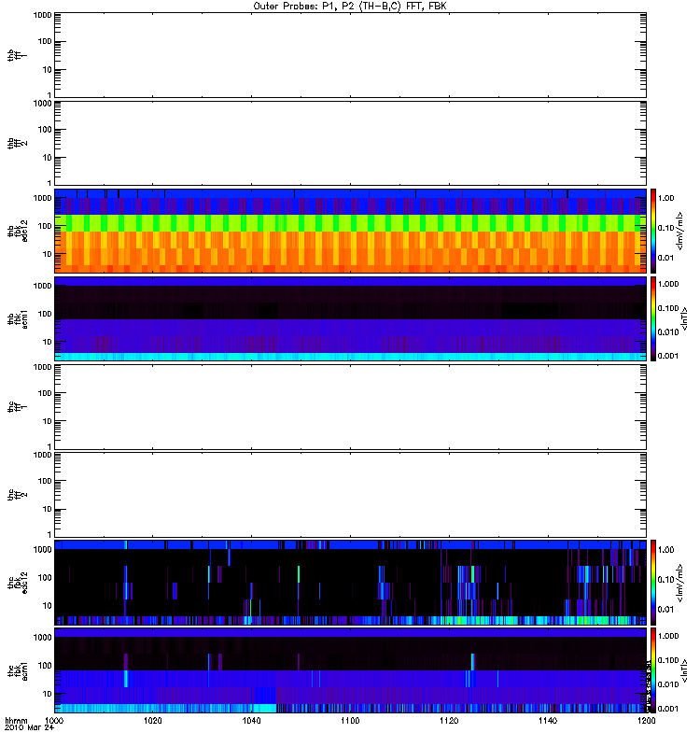Click the "thb fbk scm1" y-axis label
Viewport: 700px width, 747px height.
click(x=18, y=319)
